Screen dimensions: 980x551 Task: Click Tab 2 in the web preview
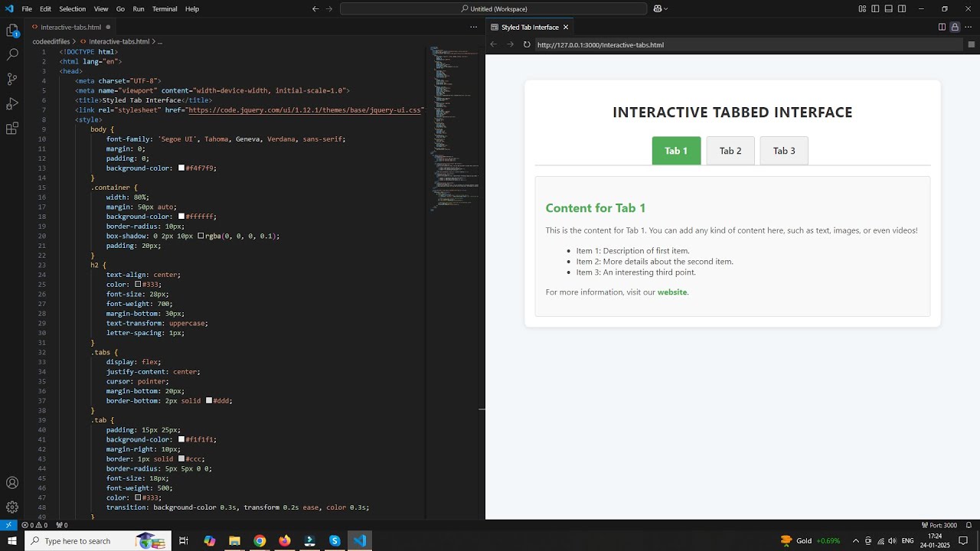pyautogui.click(x=730, y=151)
